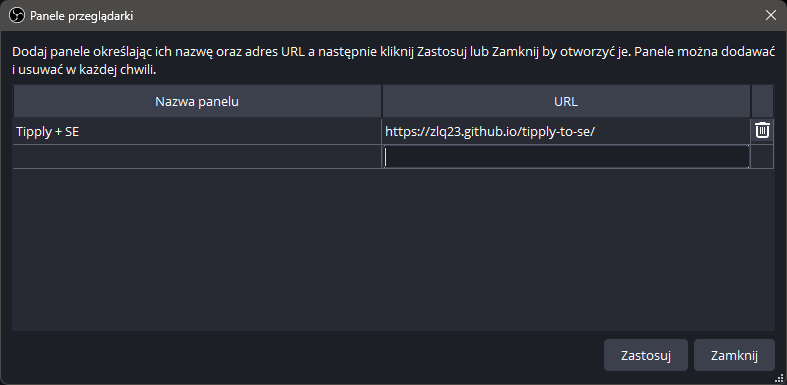Click the empty panel name cell in new row
The height and width of the screenshot is (385, 787).
click(x=197, y=157)
